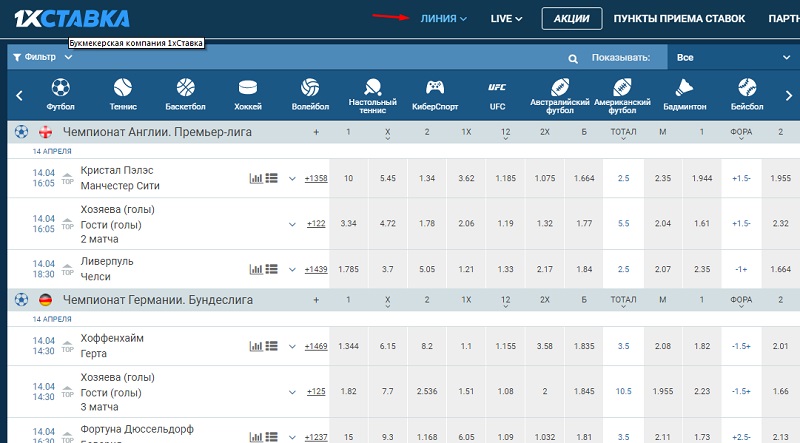Open statistics chart icon for Кристал Пэлэс match

coord(255,178)
